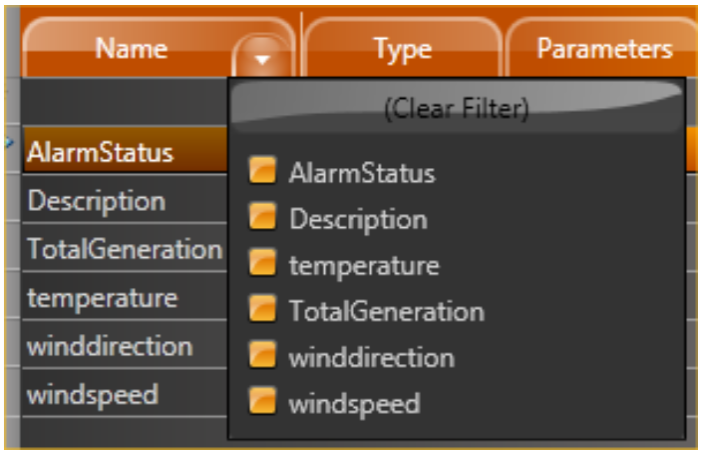Image resolution: width=702 pixels, height=454 pixels.
Task: Click the TotalGeneration label in the filter list
Action: (386, 311)
